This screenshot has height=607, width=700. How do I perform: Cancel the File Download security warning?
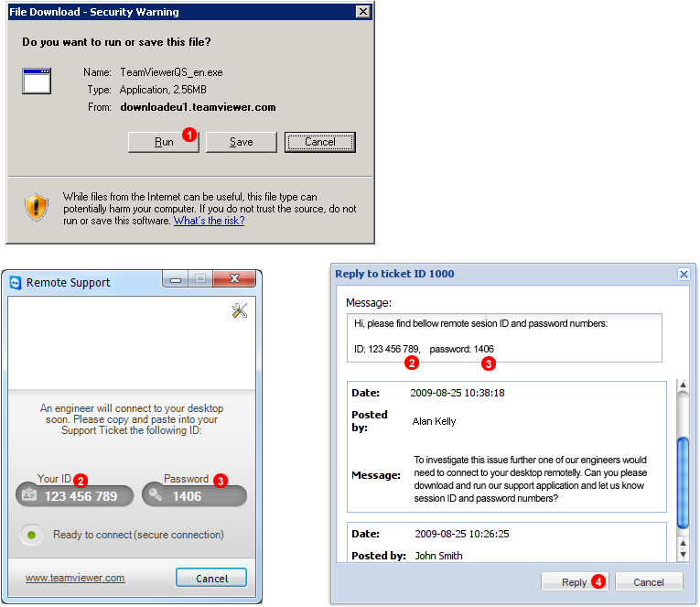pos(319,142)
